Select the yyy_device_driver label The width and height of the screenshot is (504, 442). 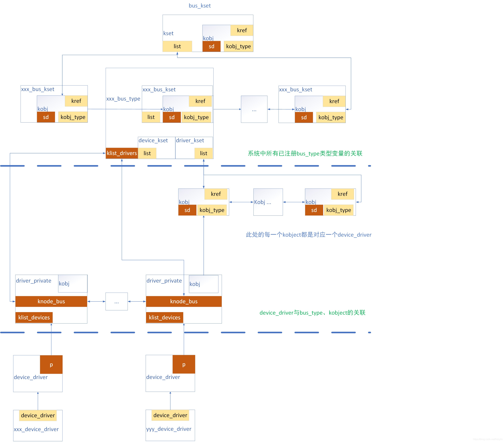point(169,429)
